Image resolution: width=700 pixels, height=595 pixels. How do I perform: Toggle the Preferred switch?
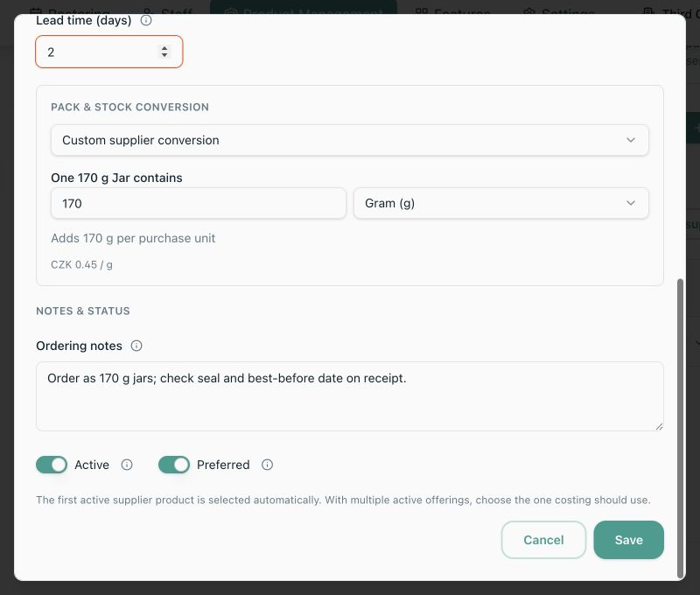click(174, 465)
